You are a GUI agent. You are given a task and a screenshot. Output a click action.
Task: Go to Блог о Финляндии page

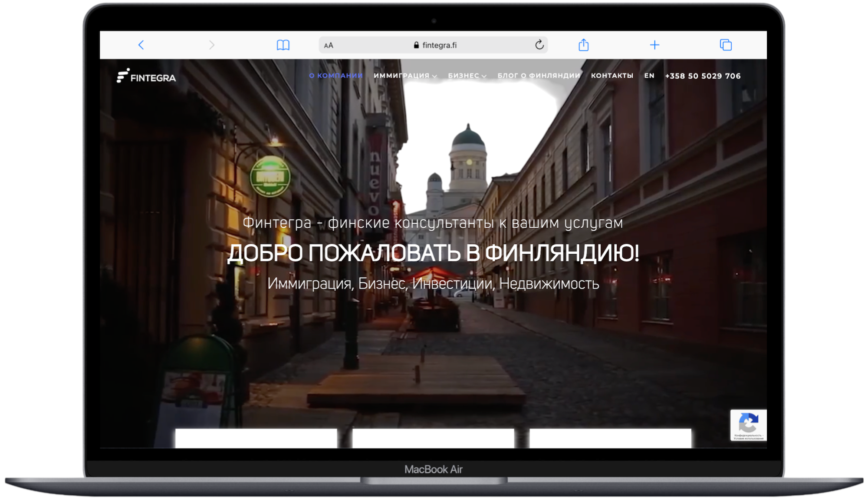539,76
